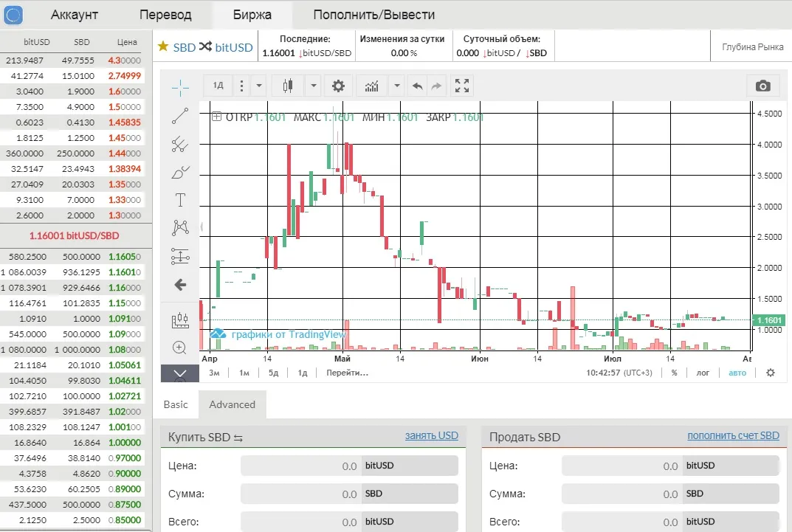Image resolution: width=792 pixels, height=532 pixels.
Task: Toggle the favorite star for SBD market
Action: click(163, 46)
